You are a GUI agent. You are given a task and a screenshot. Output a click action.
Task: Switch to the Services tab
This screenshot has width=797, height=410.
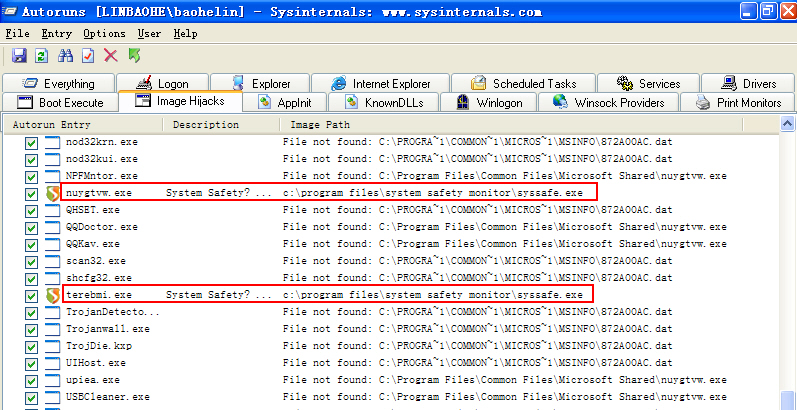pos(648,83)
